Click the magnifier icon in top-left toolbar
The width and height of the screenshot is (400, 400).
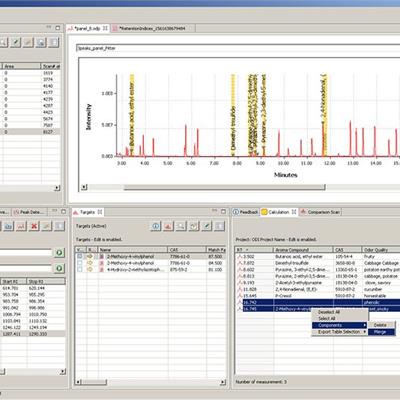[x=3, y=42]
